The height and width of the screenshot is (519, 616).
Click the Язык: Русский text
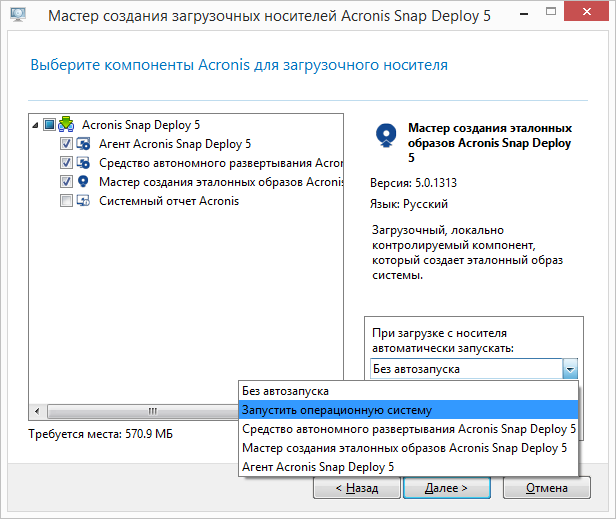click(x=409, y=204)
